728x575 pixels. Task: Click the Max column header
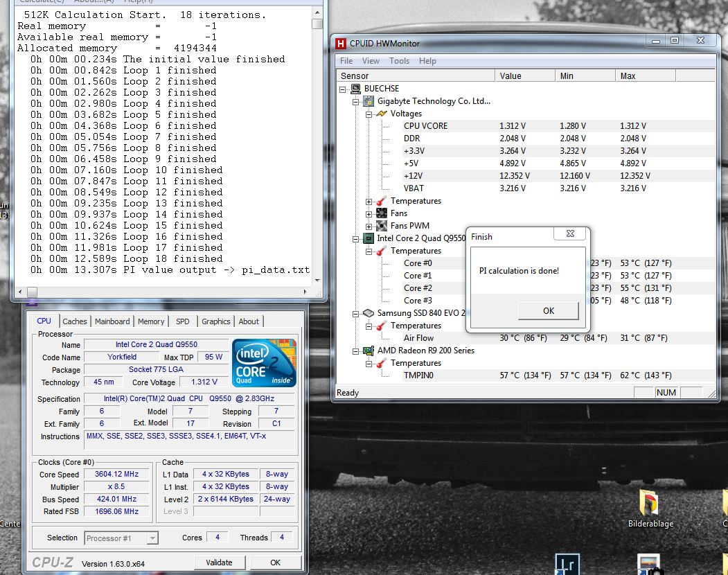pyautogui.click(x=646, y=76)
